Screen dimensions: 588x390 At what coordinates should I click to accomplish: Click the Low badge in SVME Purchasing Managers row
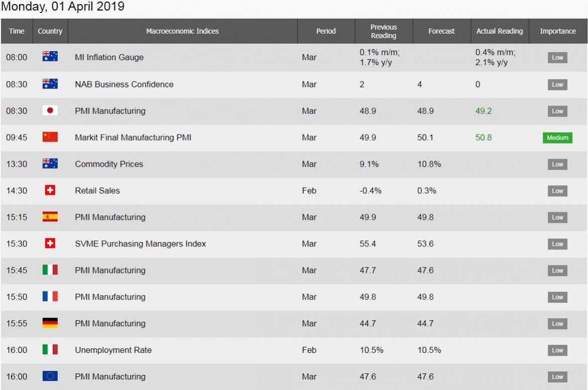point(557,244)
